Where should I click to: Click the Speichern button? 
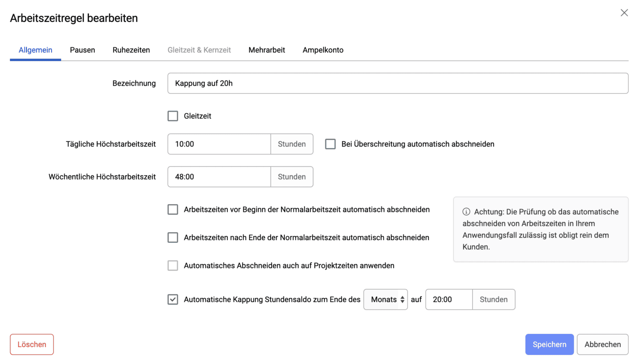pos(550,344)
